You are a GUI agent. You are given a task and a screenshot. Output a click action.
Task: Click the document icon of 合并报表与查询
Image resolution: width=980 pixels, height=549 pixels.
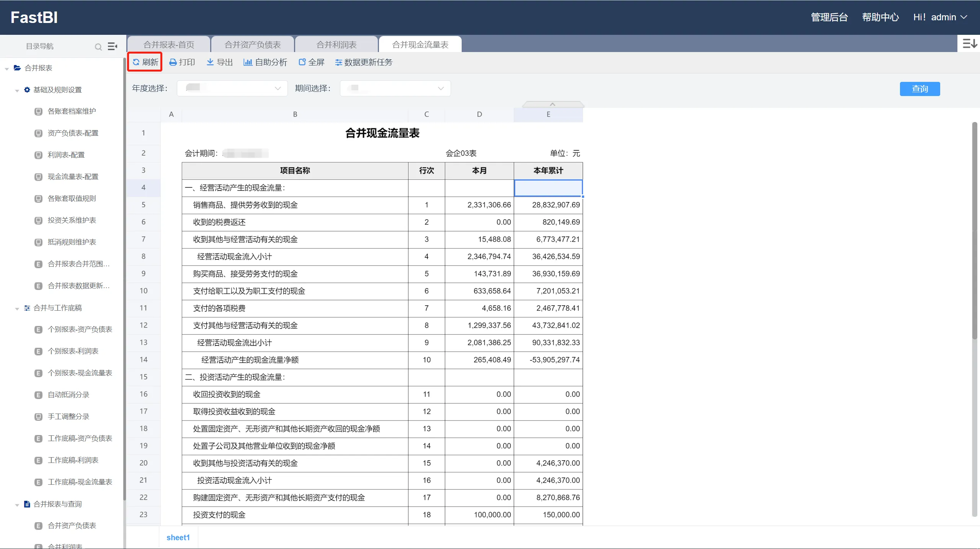(x=27, y=504)
